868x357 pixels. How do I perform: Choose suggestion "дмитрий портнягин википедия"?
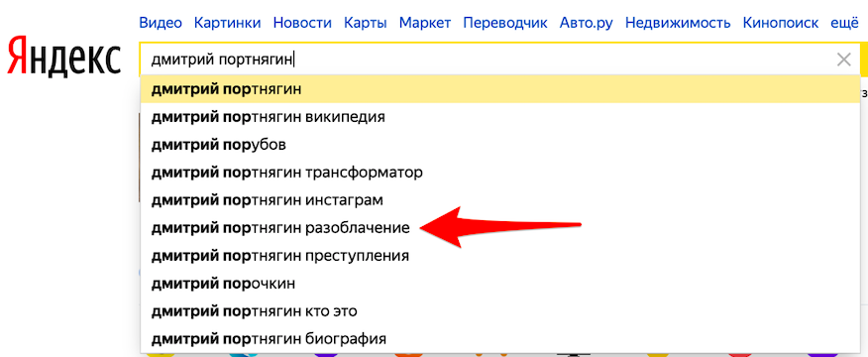[499, 117]
